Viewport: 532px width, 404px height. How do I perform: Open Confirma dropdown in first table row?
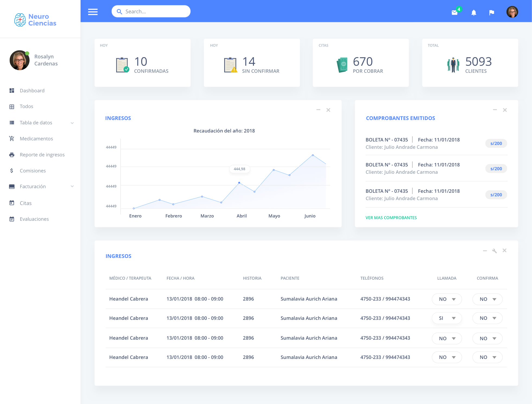(487, 299)
